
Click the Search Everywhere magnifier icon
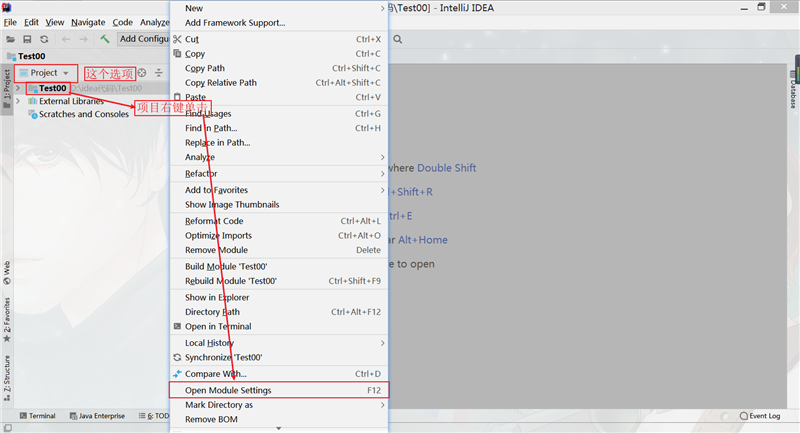(x=397, y=39)
